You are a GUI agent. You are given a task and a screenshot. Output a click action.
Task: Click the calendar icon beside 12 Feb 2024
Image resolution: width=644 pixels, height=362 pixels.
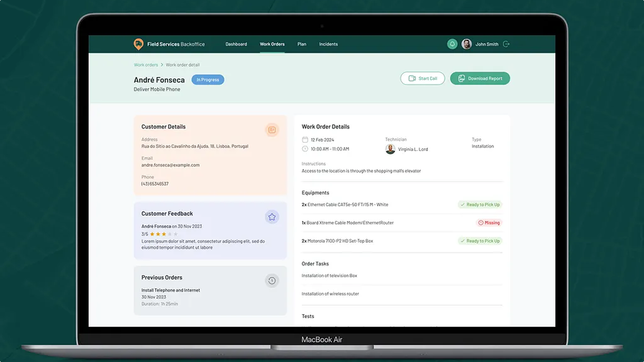(x=305, y=140)
